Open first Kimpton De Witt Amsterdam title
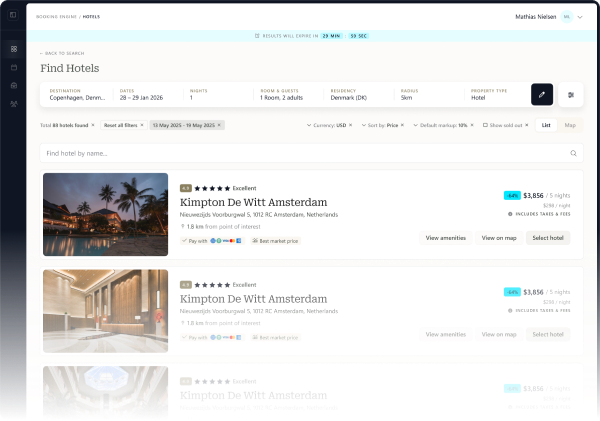 [253, 202]
